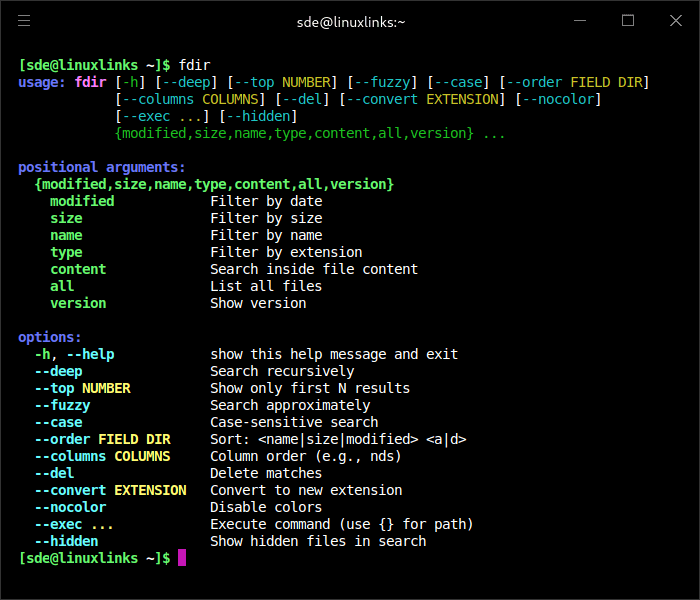Close the terminal window
The width and height of the screenshot is (700, 600).
tap(674, 21)
